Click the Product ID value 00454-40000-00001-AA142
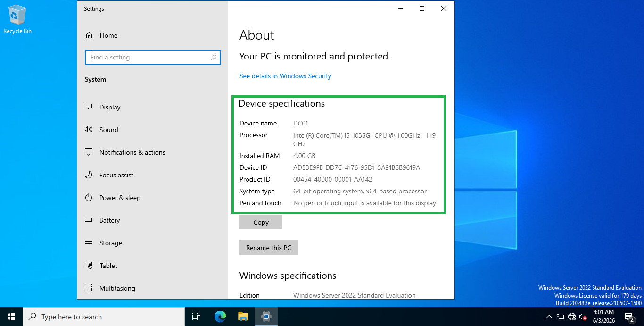This screenshot has width=644, height=326. click(333, 179)
